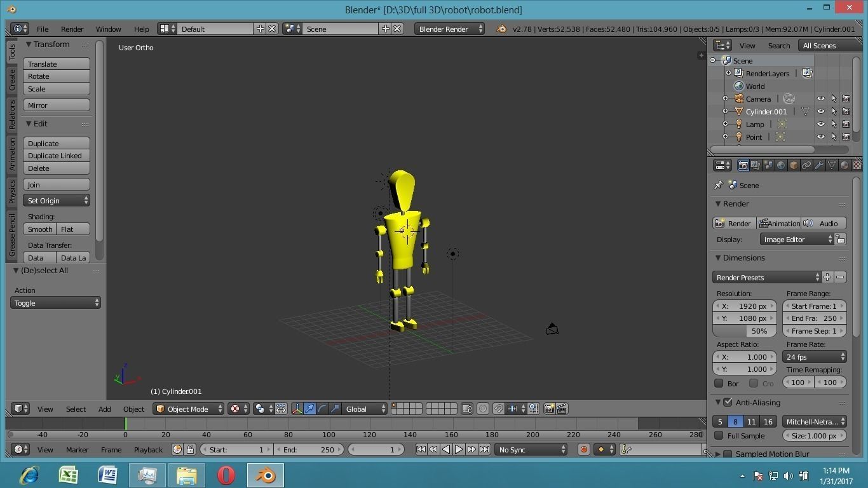The height and width of the screenshot is (488, 868).
Task: Toggle Camera renderability via camera icon
Action: point(846,99)
